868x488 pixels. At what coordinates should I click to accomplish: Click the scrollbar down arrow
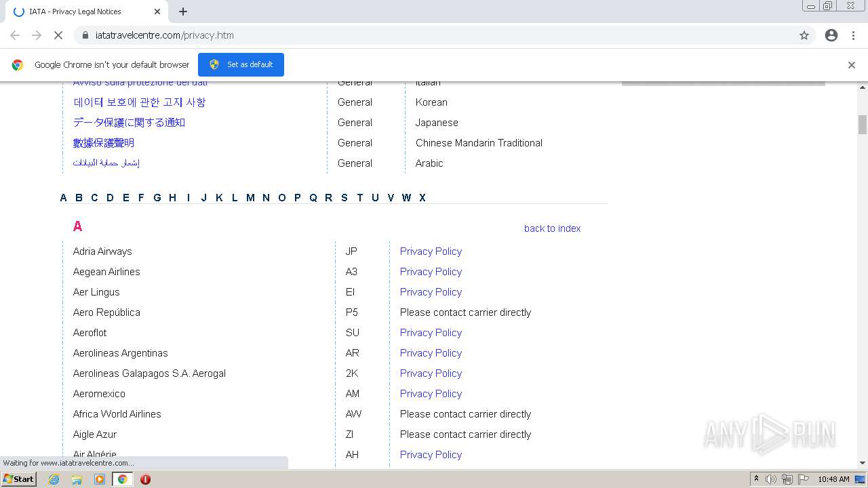(x=863, y=463)
